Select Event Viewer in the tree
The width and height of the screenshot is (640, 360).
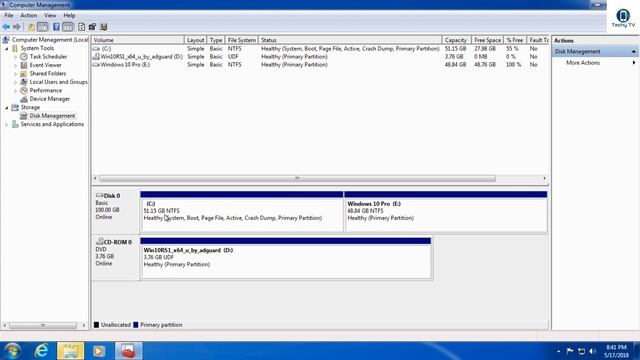pos(45,65)
